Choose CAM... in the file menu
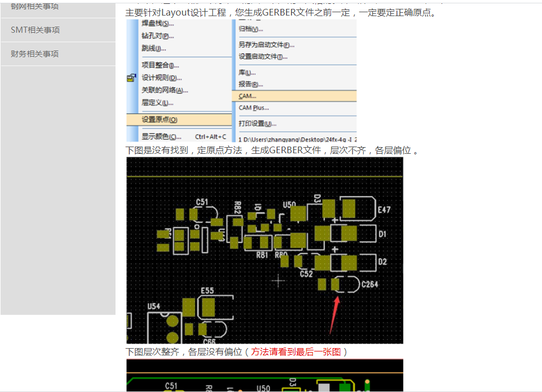The height and width of the screenshot is (392, 542). tap(248, 96)
